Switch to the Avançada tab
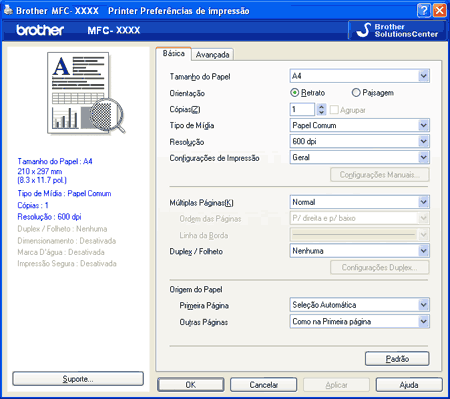Viewport: 450px width, 399px height. 212,55
